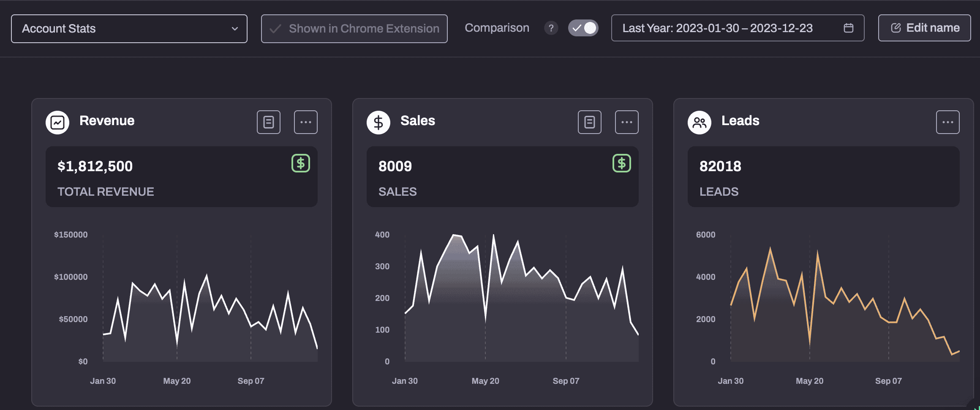Open the Sales card three-dot menu

click(627, 123)
